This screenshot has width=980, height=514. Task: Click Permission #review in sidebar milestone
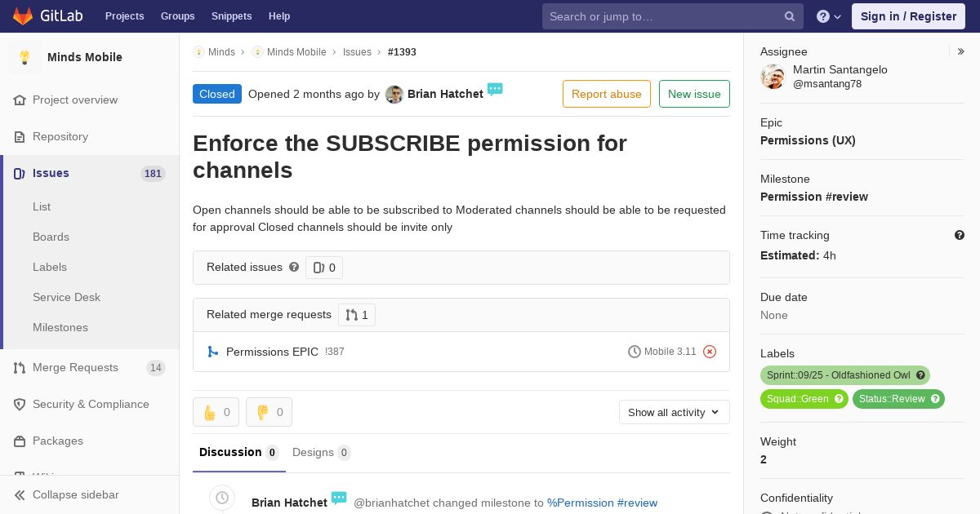click(x=814, y=197)
